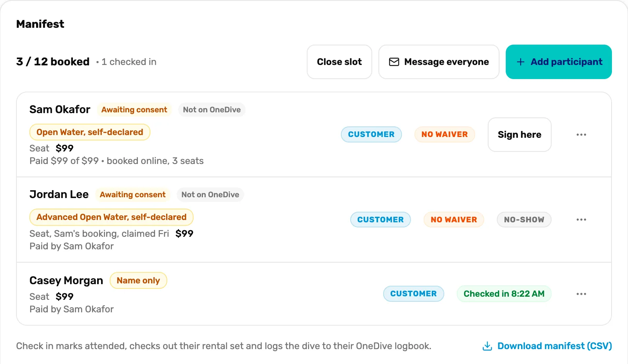
Task: Select the Casey Morgan name
Action: coord(66,280)
